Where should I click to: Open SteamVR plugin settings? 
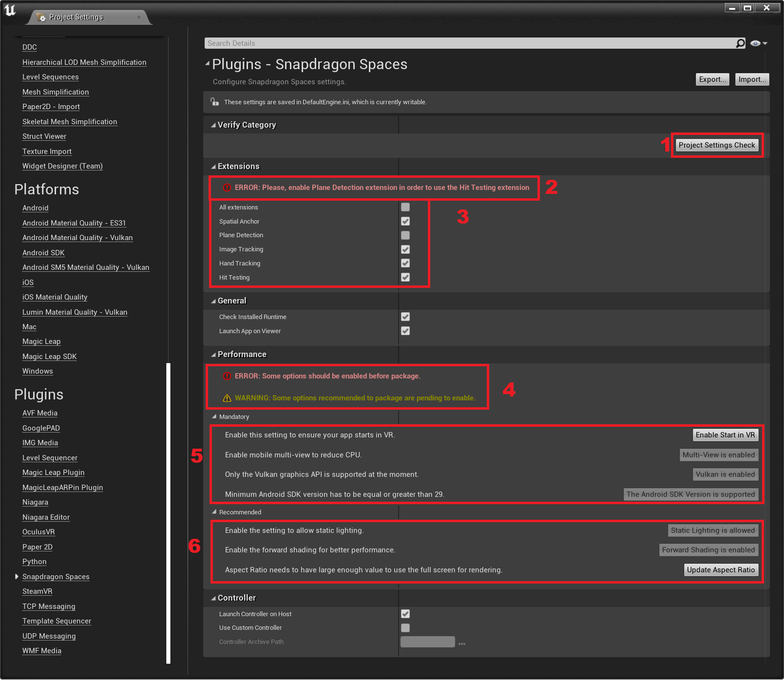(38, 591)
